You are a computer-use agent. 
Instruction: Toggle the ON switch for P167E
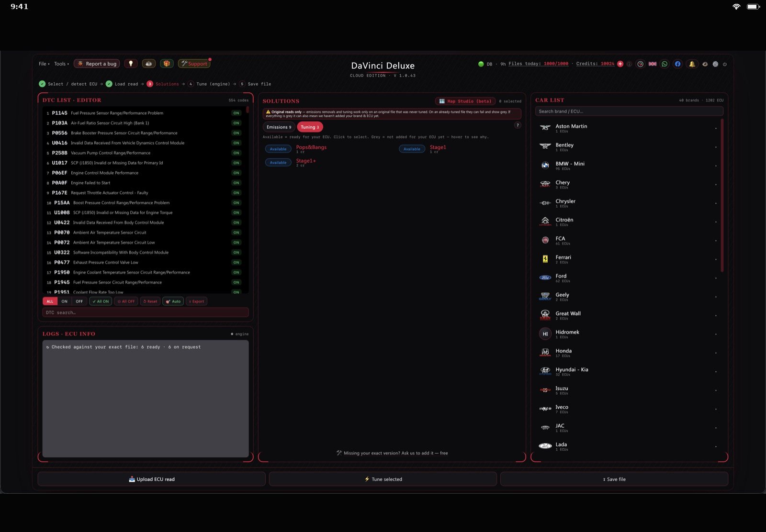237,193
